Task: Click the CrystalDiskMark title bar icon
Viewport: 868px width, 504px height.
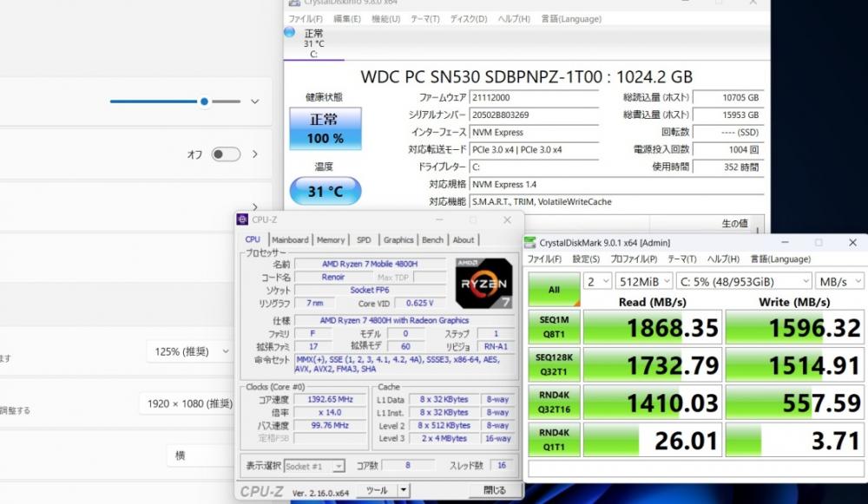Action: pyautogui.click(x=529, y=242)
